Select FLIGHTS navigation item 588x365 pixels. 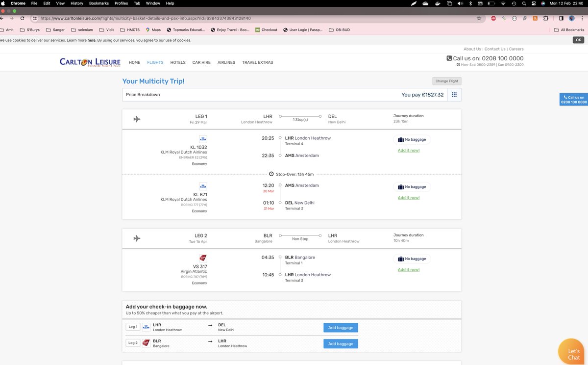tap(155, 63)
